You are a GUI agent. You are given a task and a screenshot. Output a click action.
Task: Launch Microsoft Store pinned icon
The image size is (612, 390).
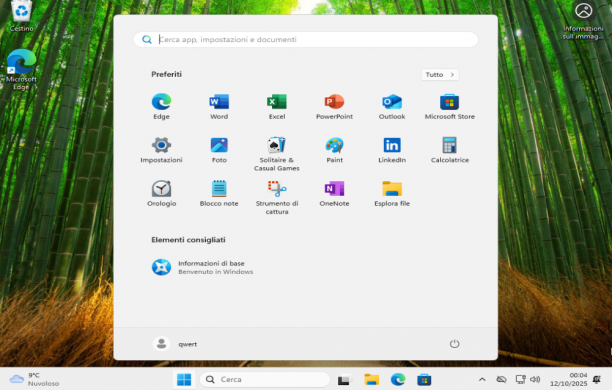pos(450,107)
